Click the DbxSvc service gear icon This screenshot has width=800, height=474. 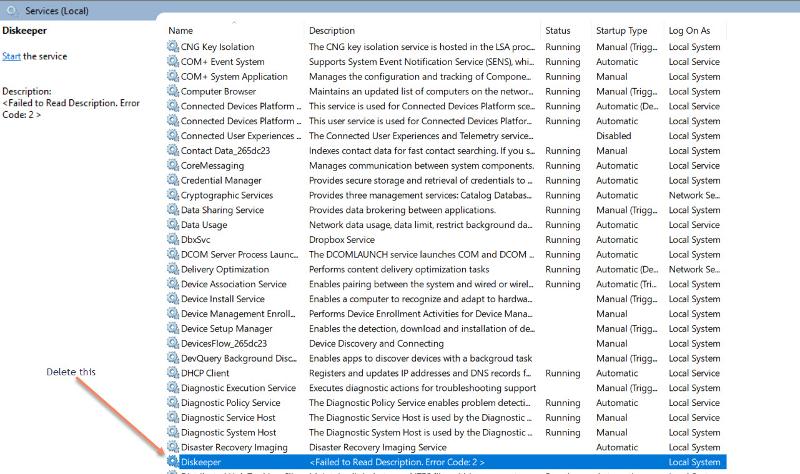[173, 240]
